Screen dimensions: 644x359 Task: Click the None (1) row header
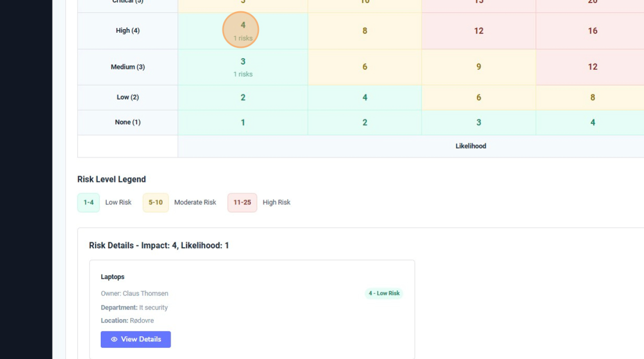tap(128, 122)
